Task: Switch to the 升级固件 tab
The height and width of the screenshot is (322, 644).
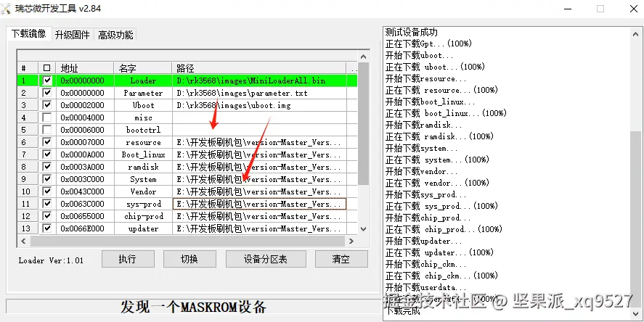Action: click(73, 36)
